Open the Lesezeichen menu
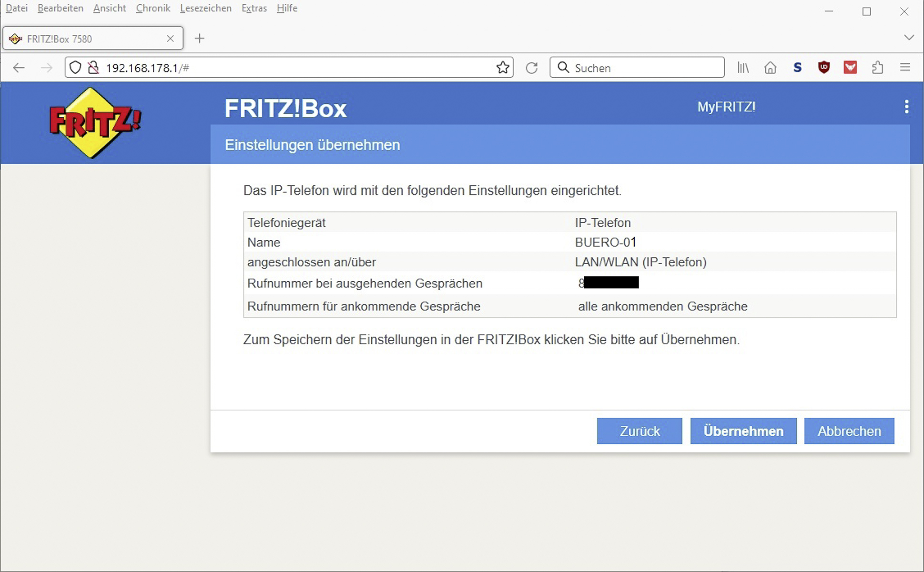This screenshot has width=924, height=572. pos(206,8)
